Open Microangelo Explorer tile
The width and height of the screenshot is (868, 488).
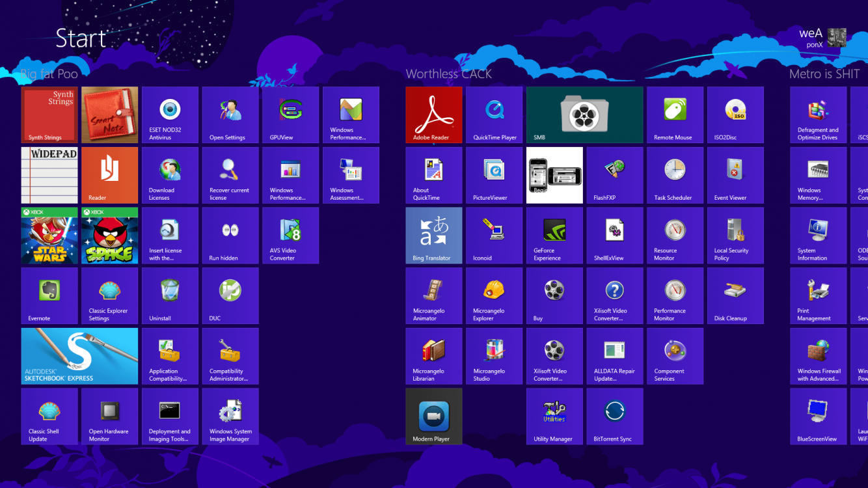click(x=494, y=295)
